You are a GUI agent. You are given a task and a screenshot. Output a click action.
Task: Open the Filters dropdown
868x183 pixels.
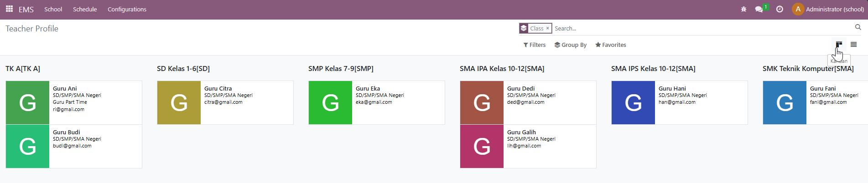(535, 45)
